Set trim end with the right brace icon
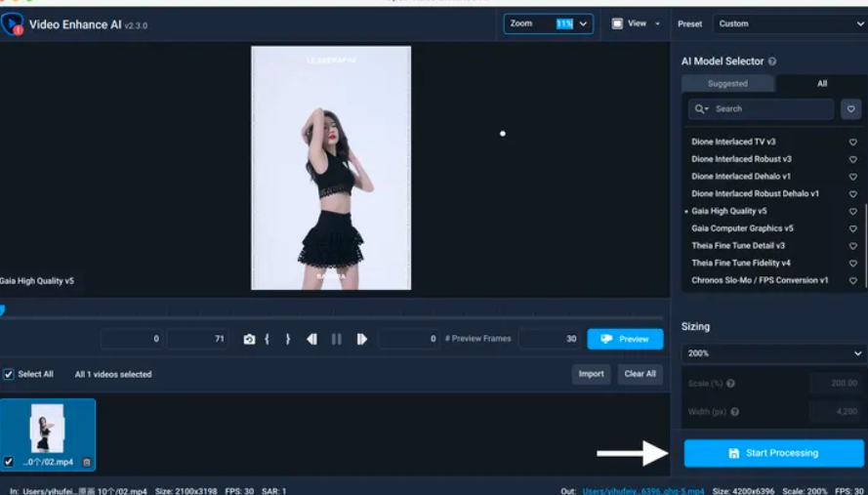This screenshot has width=868, height=495. click(x=287, y=339)
